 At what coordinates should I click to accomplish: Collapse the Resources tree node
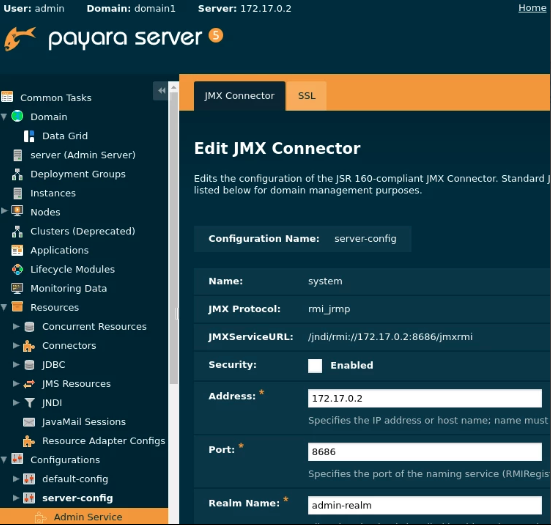pyautogui.click(x=4, y=307)
